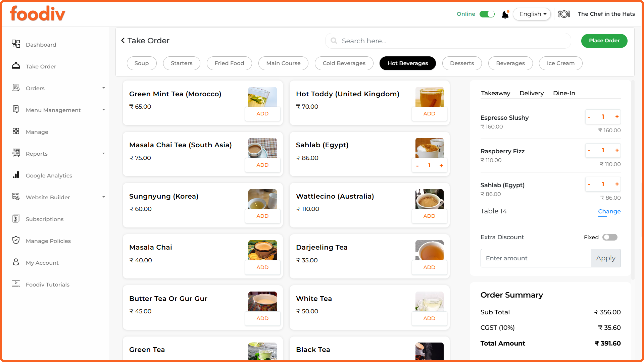Add Green Mint Tea (Morocco)
This screenshot has width=644, height=362.
click(262, 114)
